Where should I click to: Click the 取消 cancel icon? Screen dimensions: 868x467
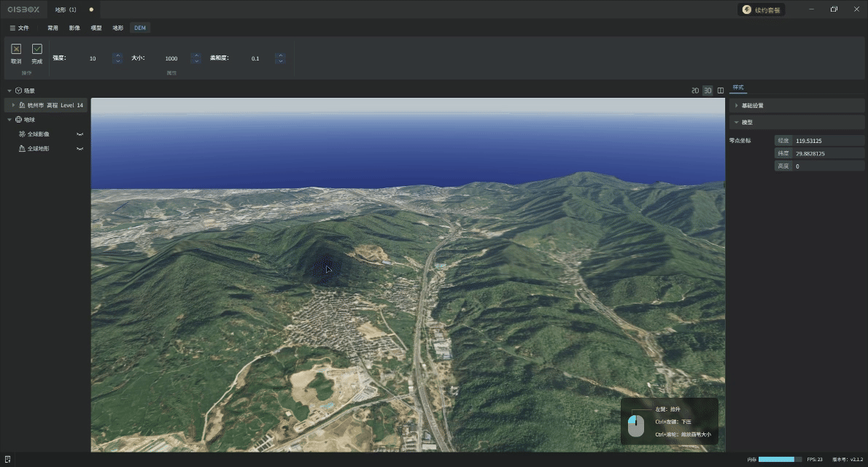(16, 49)
